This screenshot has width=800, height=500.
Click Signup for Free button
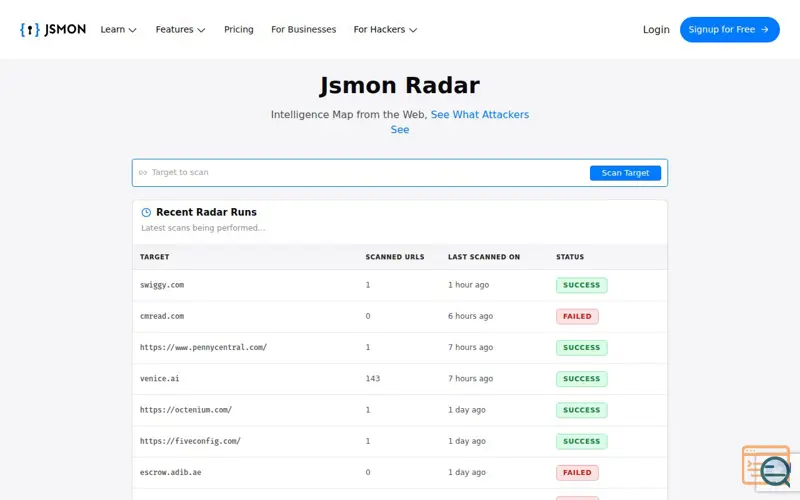point(730,30)
